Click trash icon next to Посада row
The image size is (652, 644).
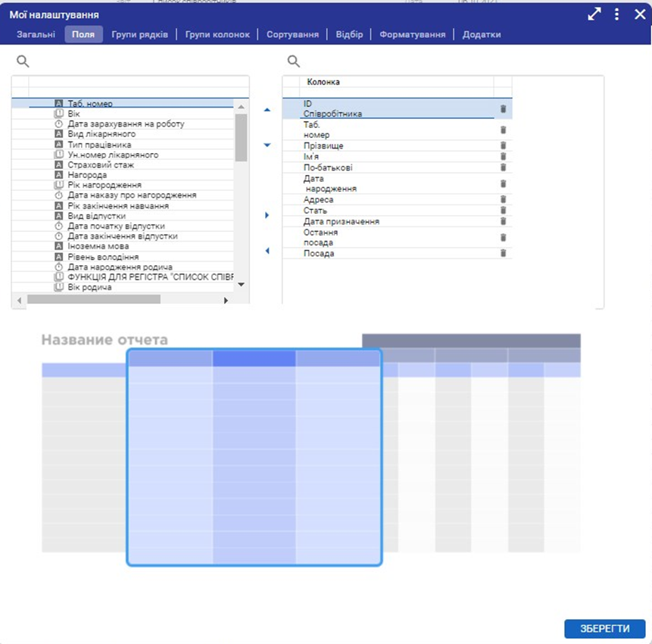pyautogui.click(x=503, y=253)
